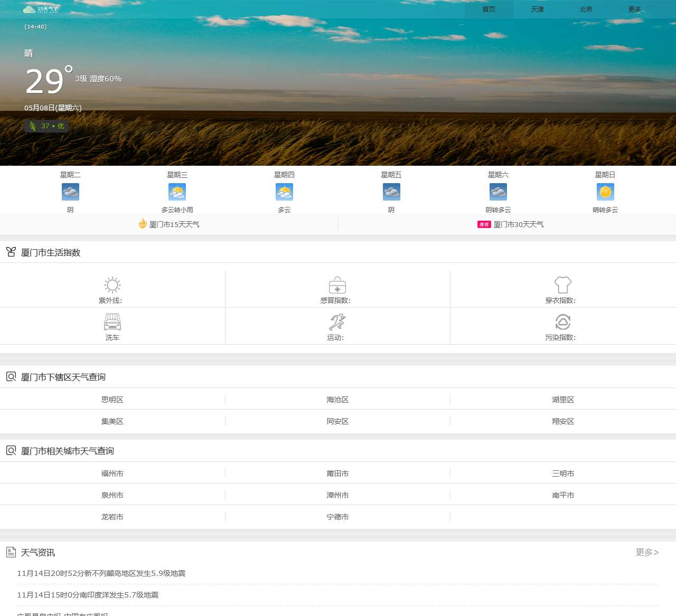Click the cloudy-rain icon under 星期三
Image resolution: width=676 pixels, height=616 pixels.
click(177, 192)
